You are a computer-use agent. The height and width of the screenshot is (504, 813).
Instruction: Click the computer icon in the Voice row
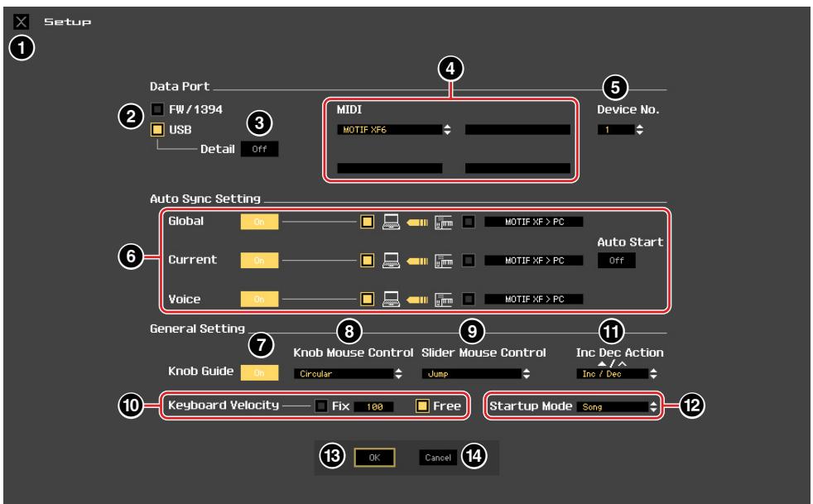pos(391,300)
